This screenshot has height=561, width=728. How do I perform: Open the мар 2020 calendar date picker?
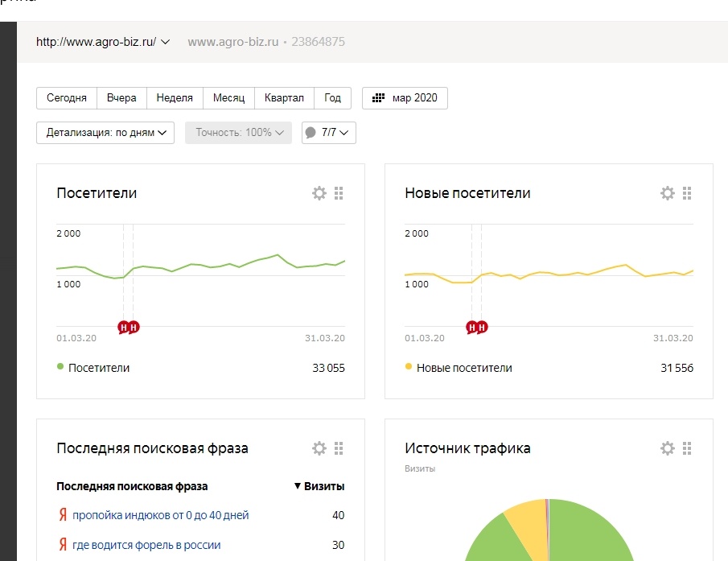405,98
